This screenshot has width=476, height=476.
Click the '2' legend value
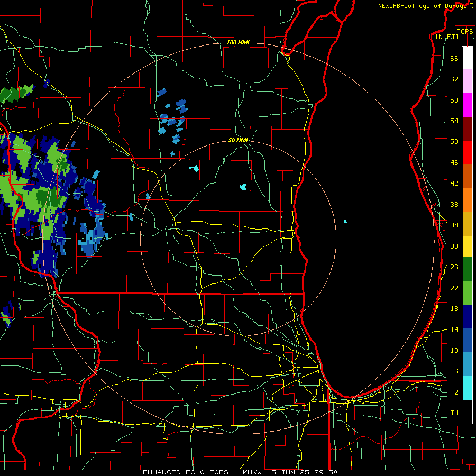coord(456,392)
